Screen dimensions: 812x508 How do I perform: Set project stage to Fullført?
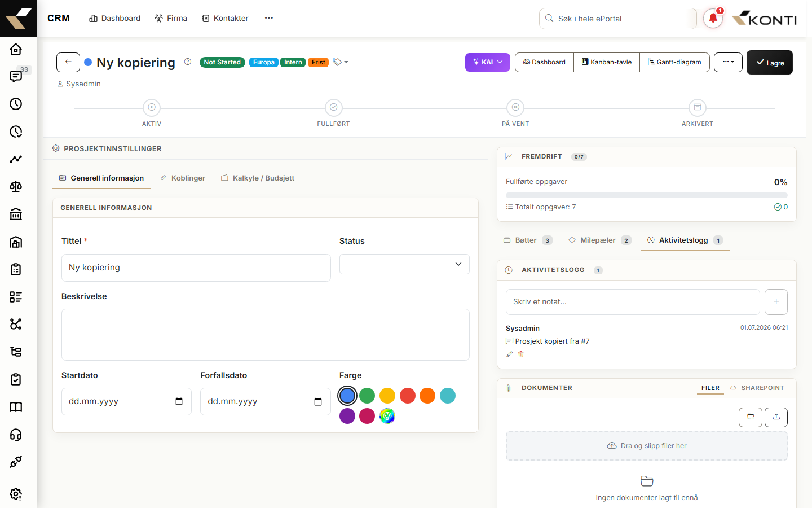pyautogui.click(x=333, y=107)
